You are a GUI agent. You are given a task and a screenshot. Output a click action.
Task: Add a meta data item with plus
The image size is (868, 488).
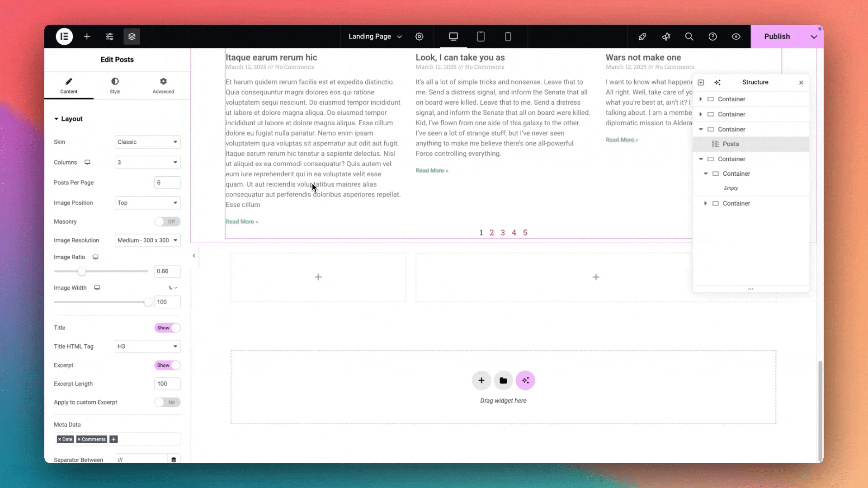coord(113,439)
